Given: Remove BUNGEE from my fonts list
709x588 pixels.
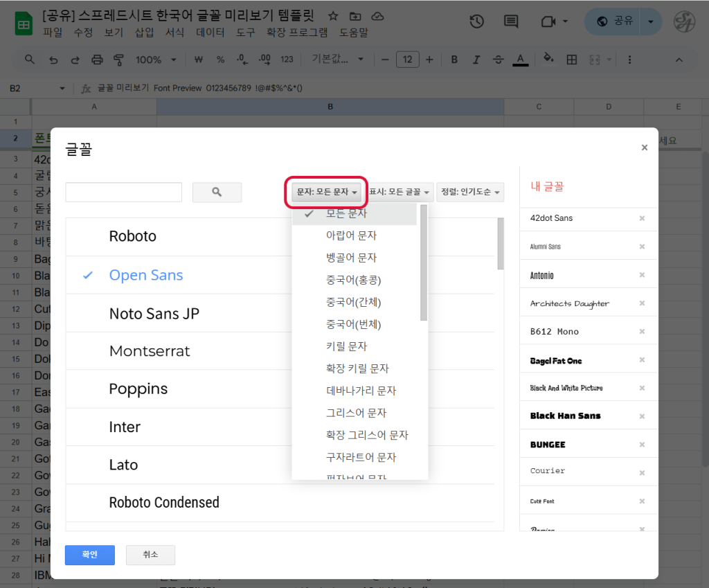Looking at the screenshot, I should pos(641,445).
